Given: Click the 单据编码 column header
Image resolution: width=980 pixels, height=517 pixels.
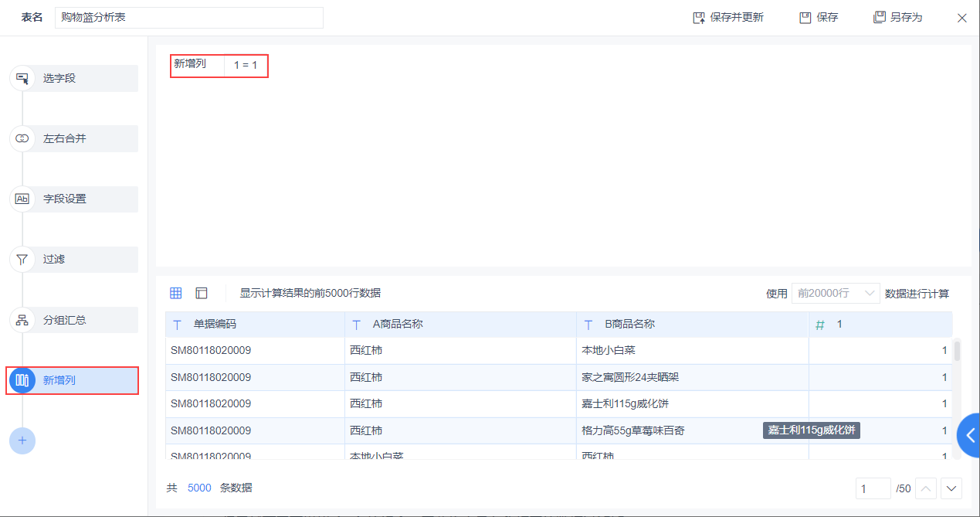Looking at the screenshot, I should (x=255, y=325).
